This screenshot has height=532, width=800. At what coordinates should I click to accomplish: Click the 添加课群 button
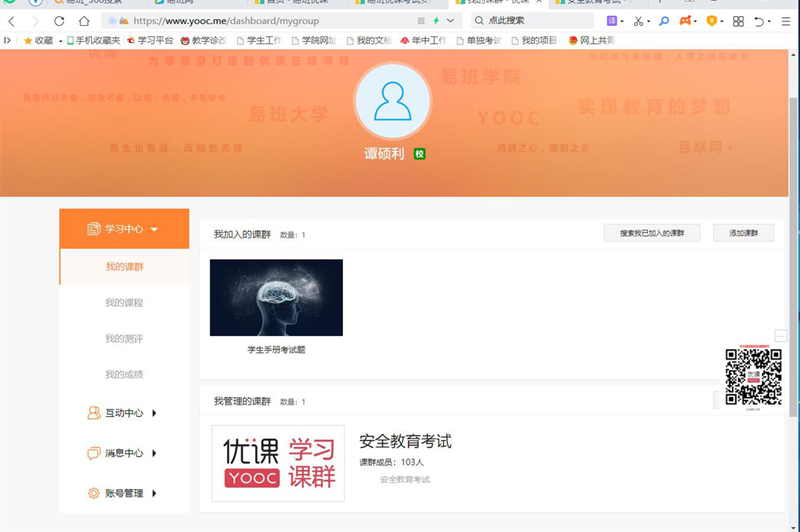pyautogui.click(x=743, y=233)
